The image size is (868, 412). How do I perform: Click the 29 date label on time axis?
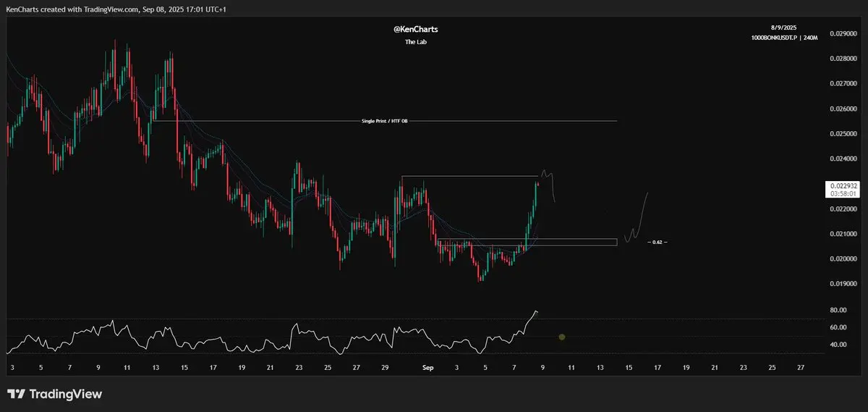[x=385, y=368]
